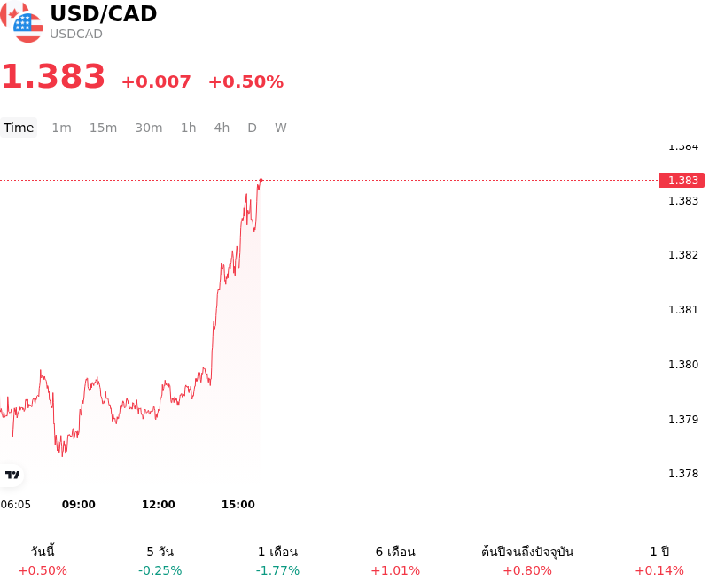Screen dimensions: 709x588
Task: Click the latest price dot on chart
Action: [x=261, y=180]
